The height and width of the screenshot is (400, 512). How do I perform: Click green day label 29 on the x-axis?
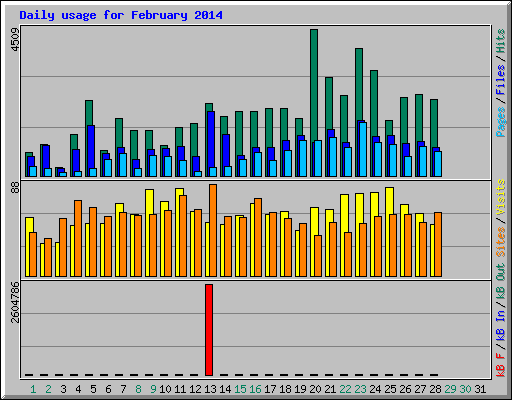(x=450, y=389)
